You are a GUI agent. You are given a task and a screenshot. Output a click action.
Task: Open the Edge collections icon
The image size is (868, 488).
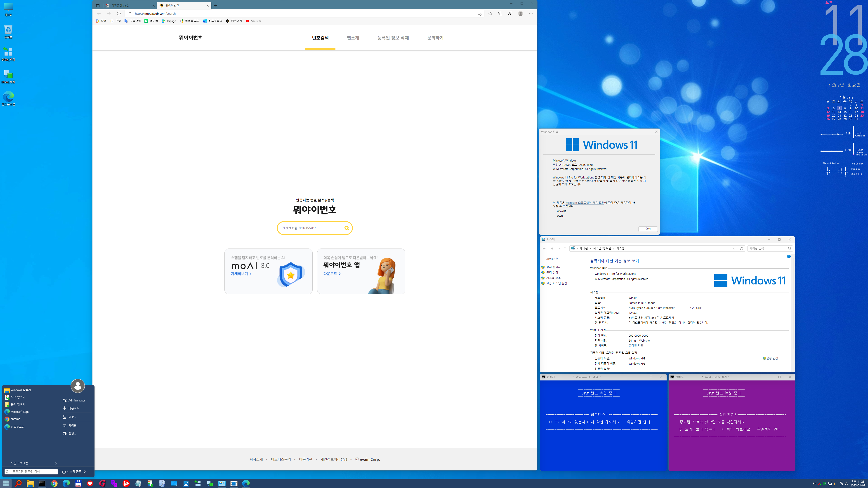coord(500,14)
